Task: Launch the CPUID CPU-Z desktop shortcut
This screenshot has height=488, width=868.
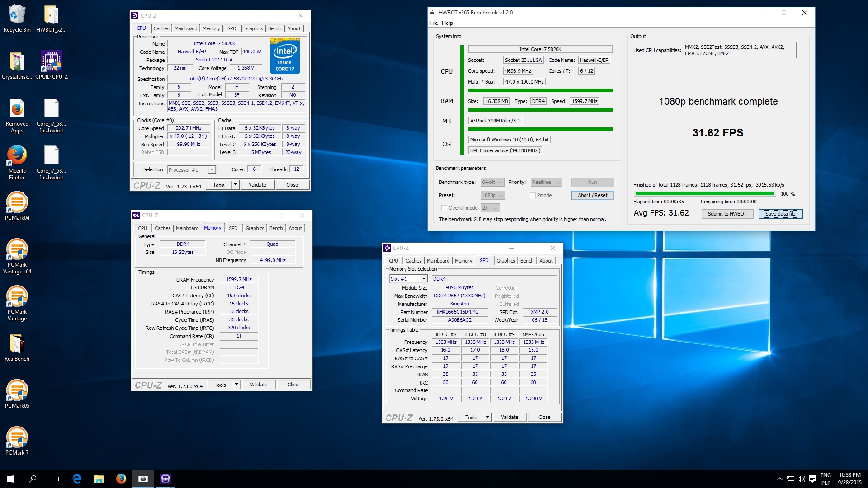Action: click(x=51, y=66)
